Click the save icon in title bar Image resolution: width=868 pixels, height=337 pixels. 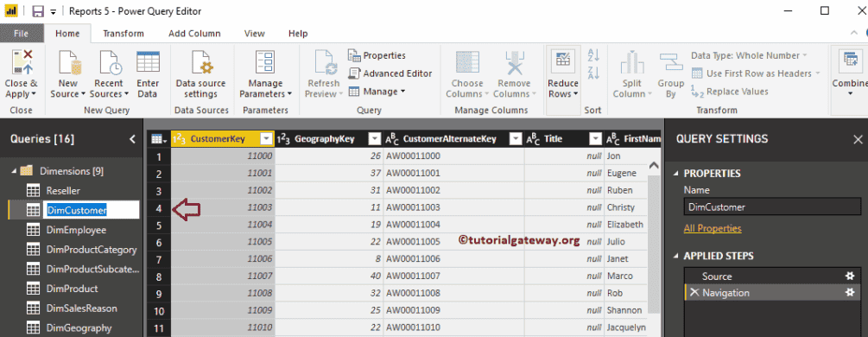[38, 11]
